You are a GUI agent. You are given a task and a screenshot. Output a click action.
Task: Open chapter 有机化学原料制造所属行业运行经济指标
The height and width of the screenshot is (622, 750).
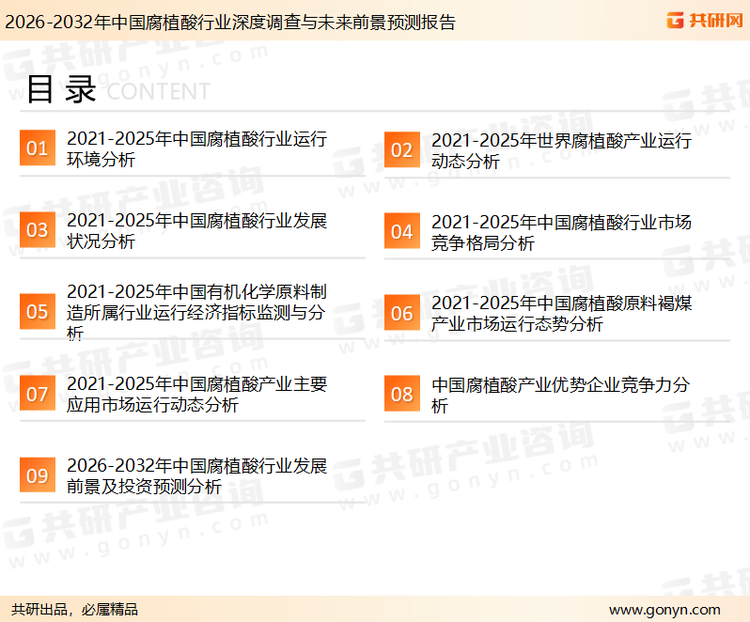coord(197,312)
